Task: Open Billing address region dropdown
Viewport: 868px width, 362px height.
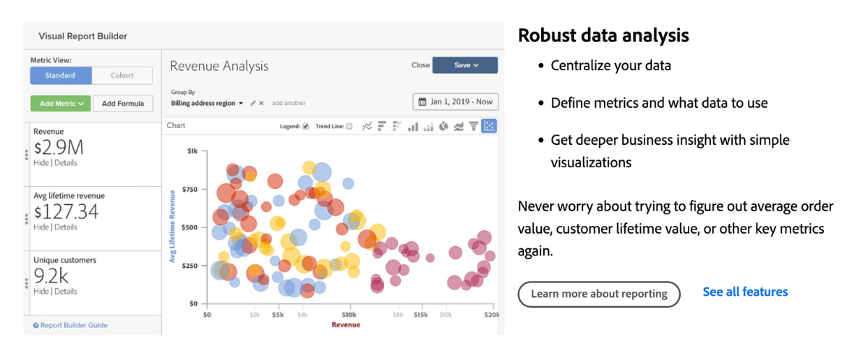Action: coord(207,104)
